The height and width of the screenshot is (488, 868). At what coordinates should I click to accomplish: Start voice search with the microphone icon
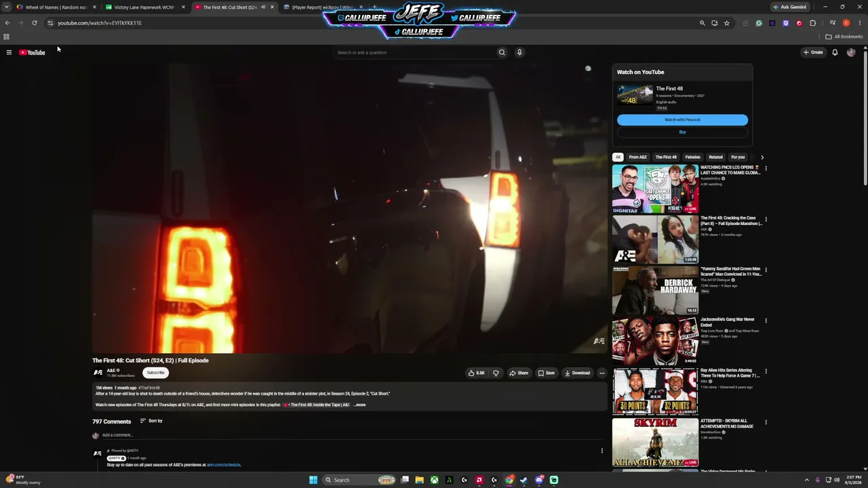click(519, 52)
